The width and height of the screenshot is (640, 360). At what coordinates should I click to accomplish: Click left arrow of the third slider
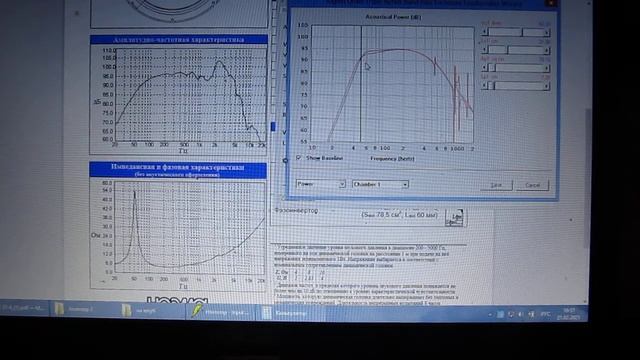(485, 68)
